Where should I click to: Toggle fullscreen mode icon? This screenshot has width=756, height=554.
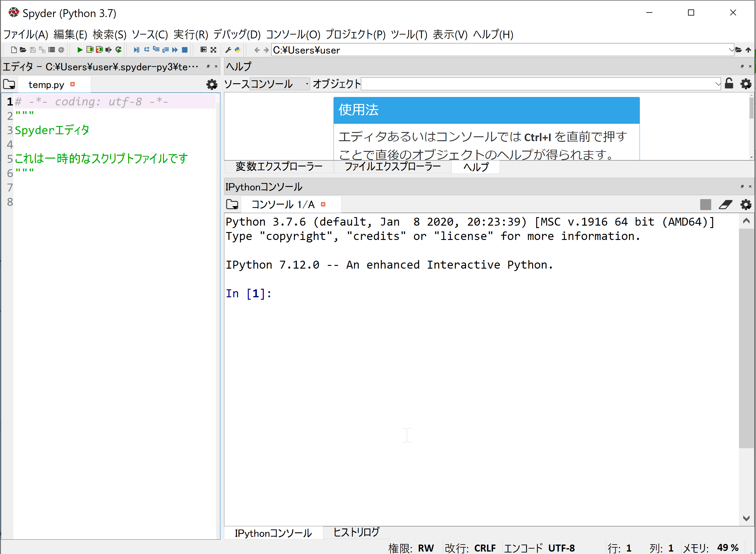pos(214,50)
